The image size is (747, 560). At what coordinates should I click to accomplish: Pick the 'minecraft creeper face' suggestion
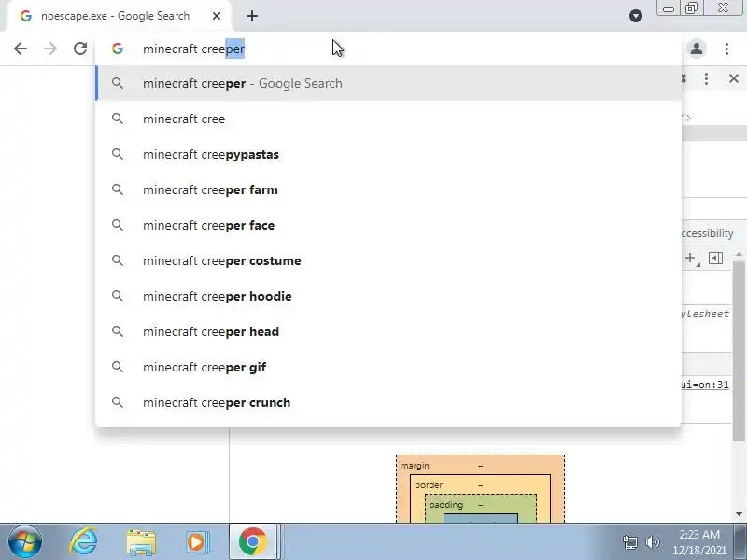coord(388,225)
